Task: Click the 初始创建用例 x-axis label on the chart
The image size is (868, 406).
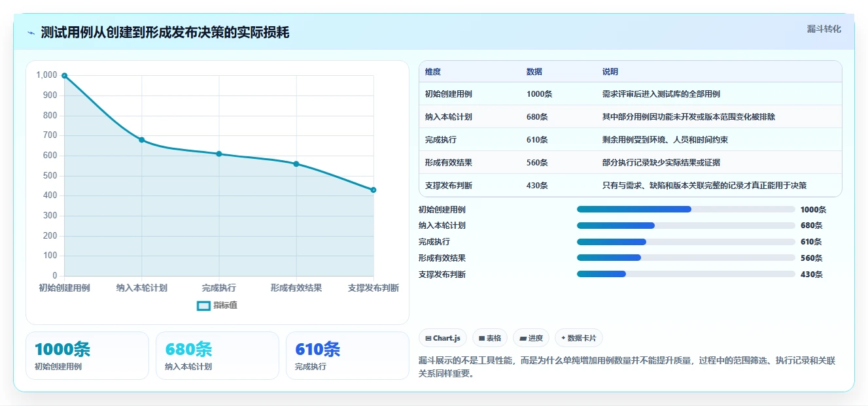Action: pyautogui.click(x=64, y=288)
